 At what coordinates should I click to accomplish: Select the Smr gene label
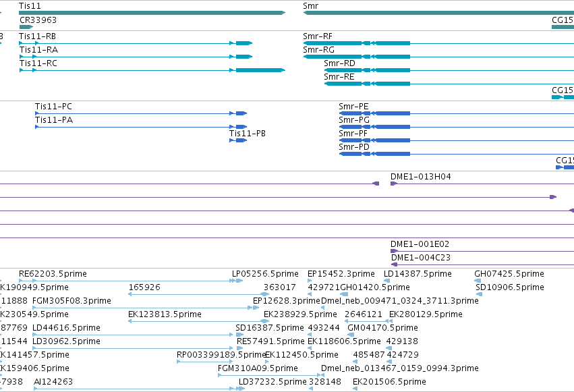tap(311, 6)
